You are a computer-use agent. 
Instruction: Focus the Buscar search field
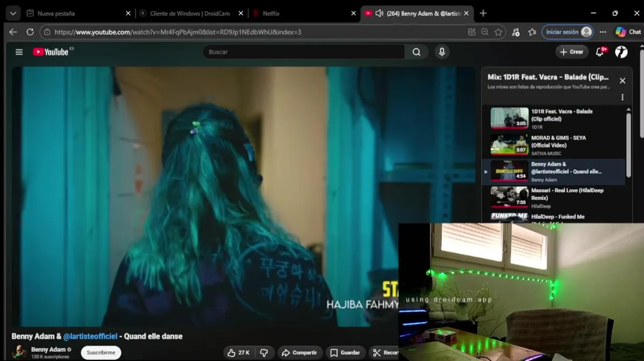pos(303,52)
